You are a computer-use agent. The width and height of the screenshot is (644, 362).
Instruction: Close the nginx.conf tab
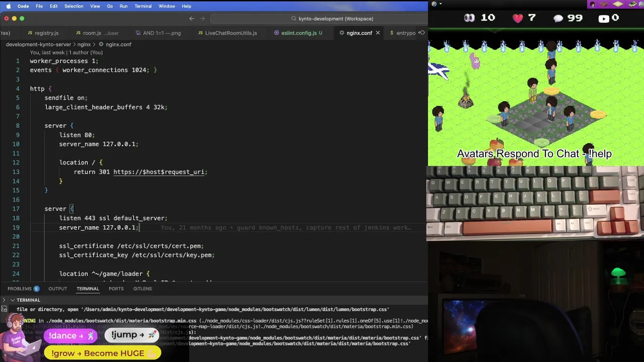[x=378, y=33]
